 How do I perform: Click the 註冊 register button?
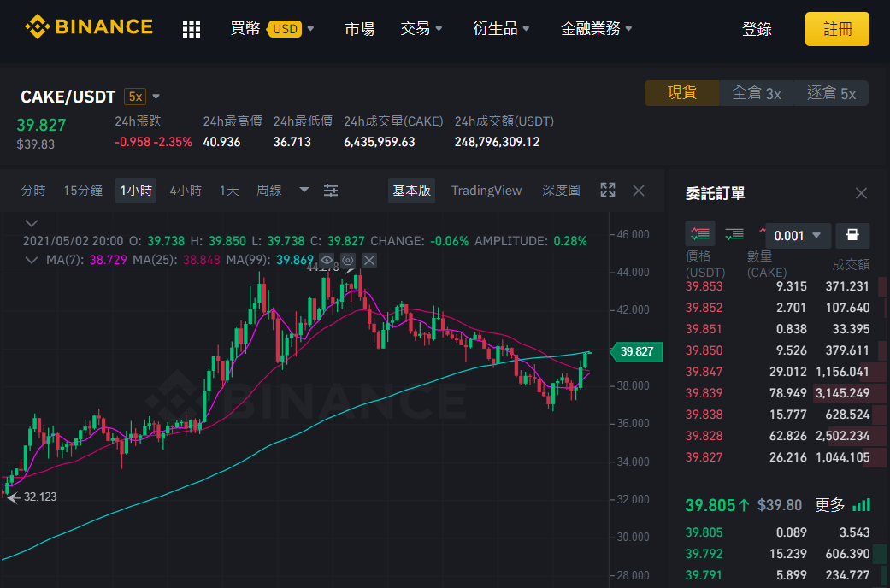(x=837, y=29)
